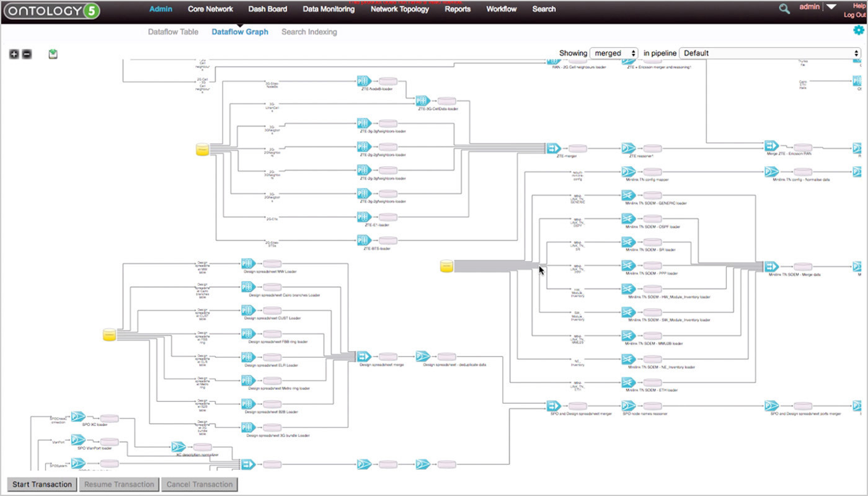Click Minilink TN config mapper node icon
This screenshot has width=868, height=496.
point(629,172)
